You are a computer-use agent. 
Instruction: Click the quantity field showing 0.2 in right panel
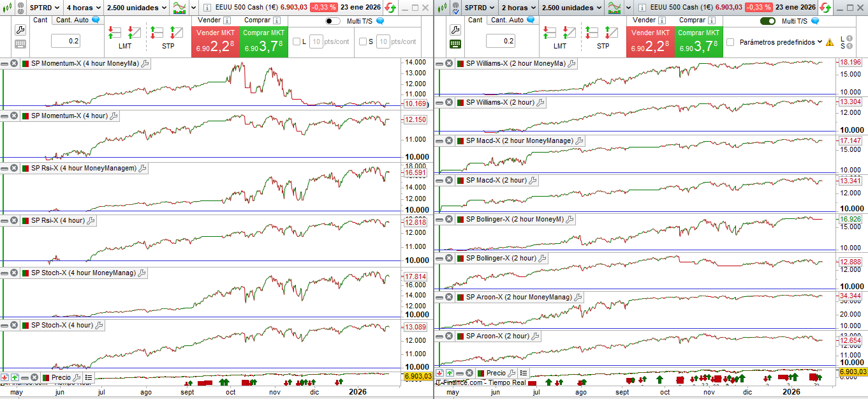[x=509, y=41]
